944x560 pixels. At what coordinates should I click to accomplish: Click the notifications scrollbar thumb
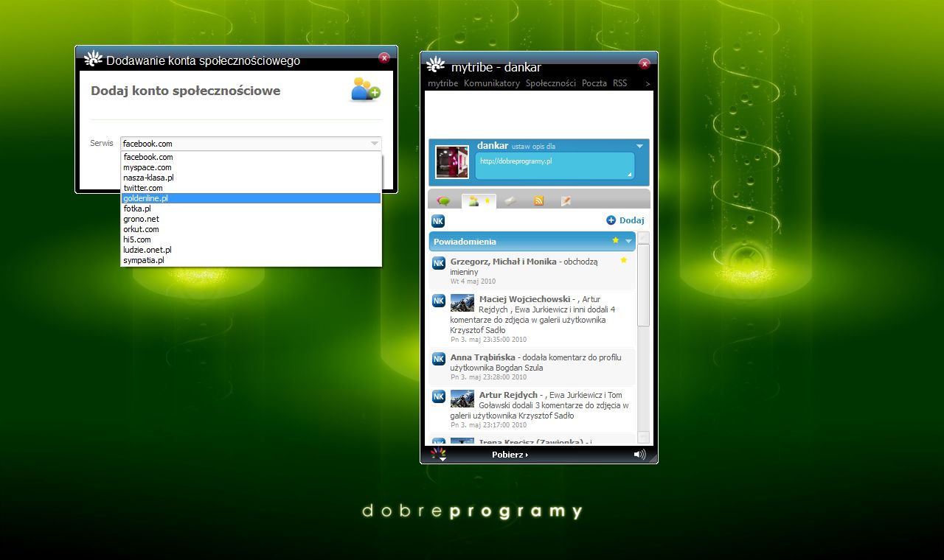pyautogui.click(x=643, y=286)
